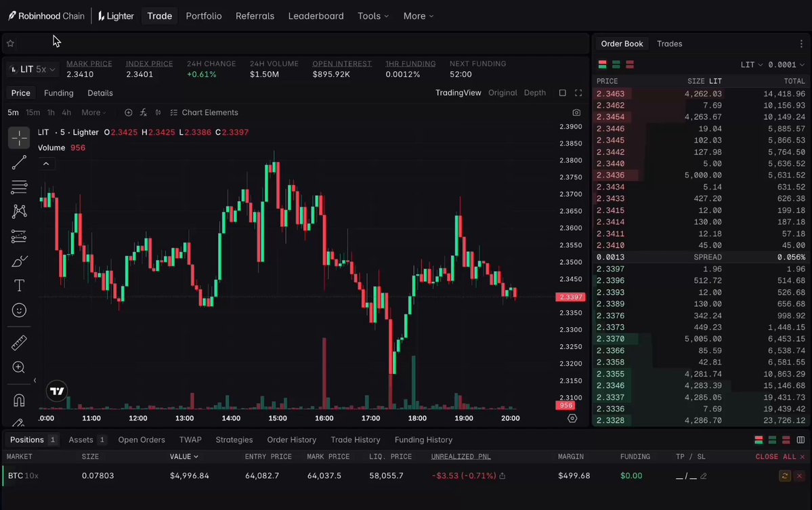
Task: Open the Leaderboard page
Action: tap(316, 16)
